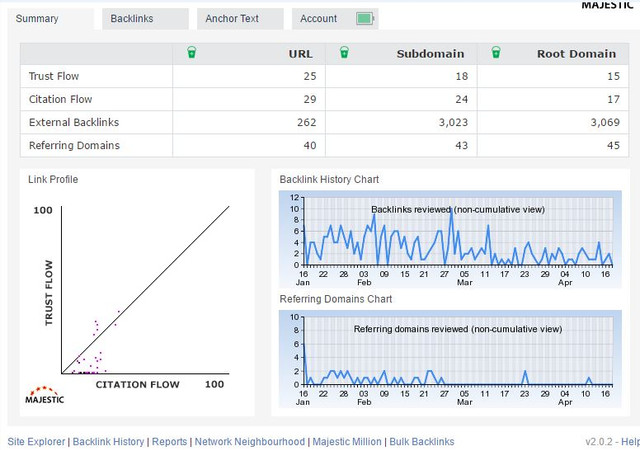Click the Subdomain Trust Flow value 18
Viewport: 640px width, 450px height.
462,76
